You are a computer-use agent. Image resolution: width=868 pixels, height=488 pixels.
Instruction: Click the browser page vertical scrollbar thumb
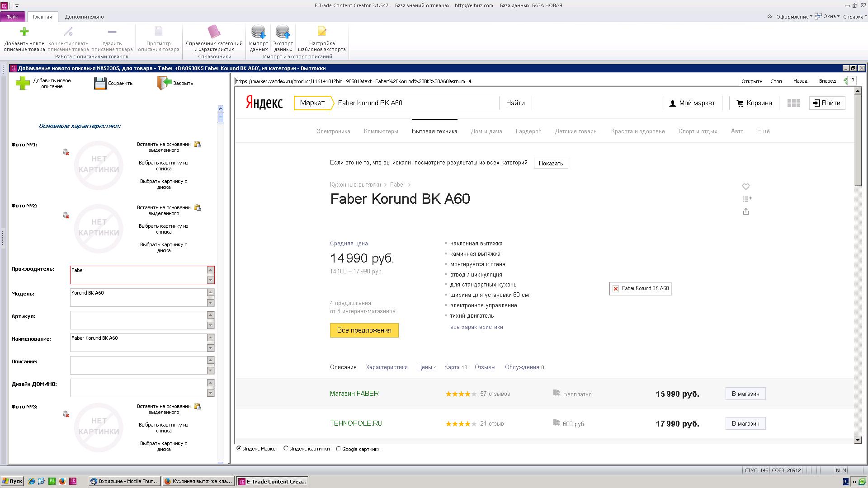click(858, 140)
